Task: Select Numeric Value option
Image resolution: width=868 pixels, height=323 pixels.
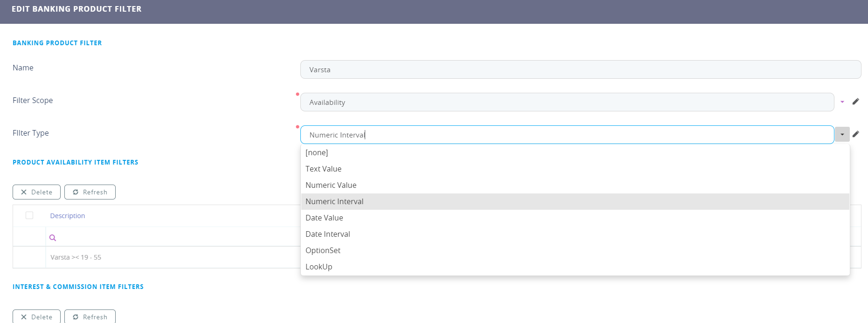Action: (x=331, y=185)
